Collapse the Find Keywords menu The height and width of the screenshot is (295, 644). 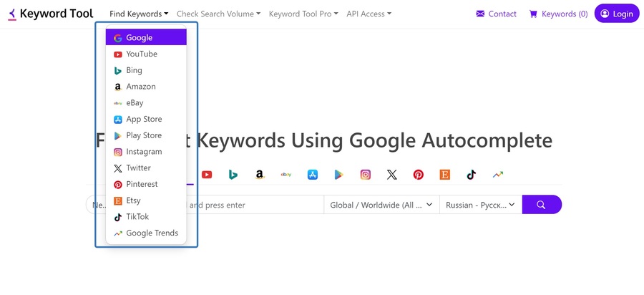(139, 14)
